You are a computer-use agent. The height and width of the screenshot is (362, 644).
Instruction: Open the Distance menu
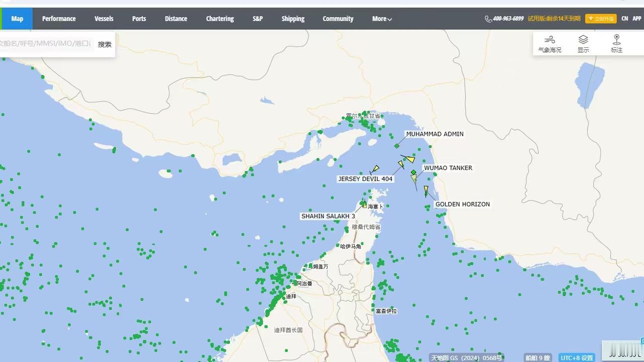coord(176,19)
